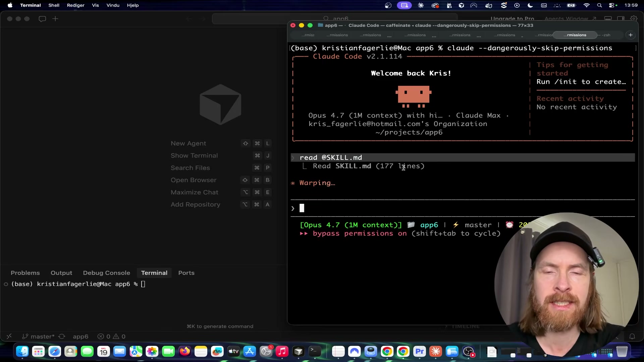Click the back navigation arrow
The width and height of the screenshot is (644, 362).
pyautogui.click(x=189, y=19)
